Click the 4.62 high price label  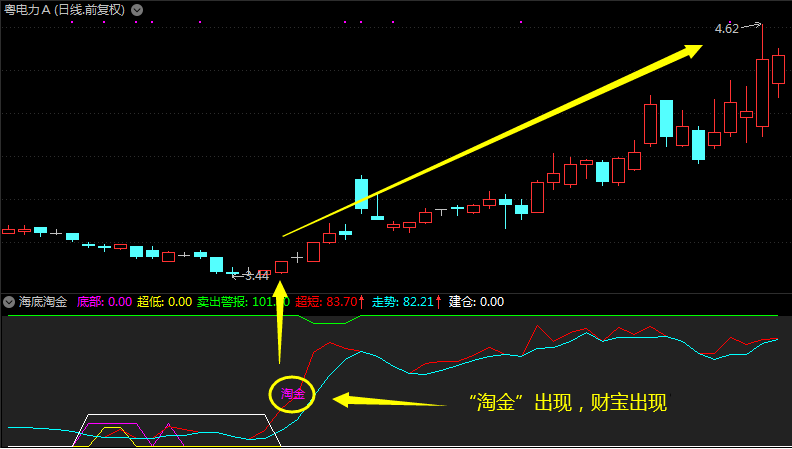(x=727, y=29)
